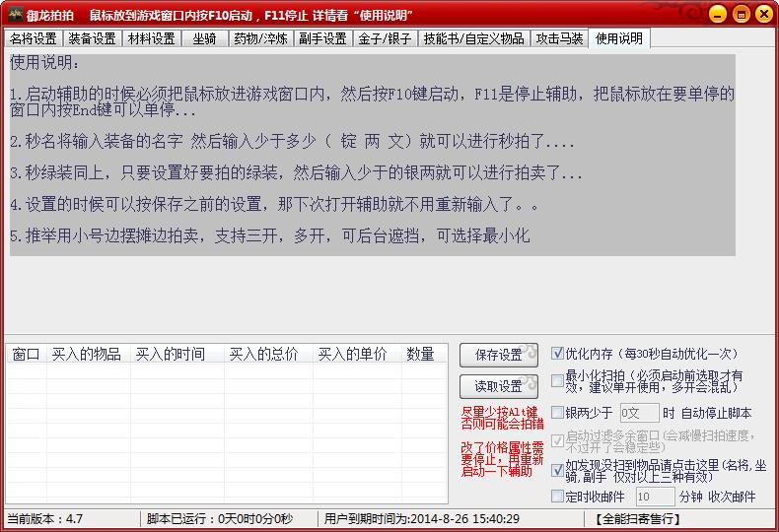Image resolution: width=779 pixels, height=532 pixels.
Task: Open the 装备设置 tab
Action: [x=92, y=38]
